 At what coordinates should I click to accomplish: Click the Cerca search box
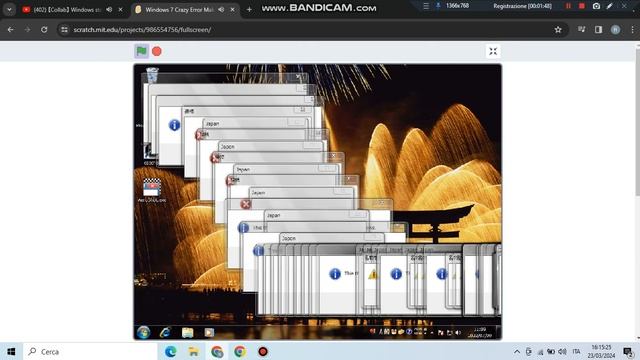pos(90,351)
